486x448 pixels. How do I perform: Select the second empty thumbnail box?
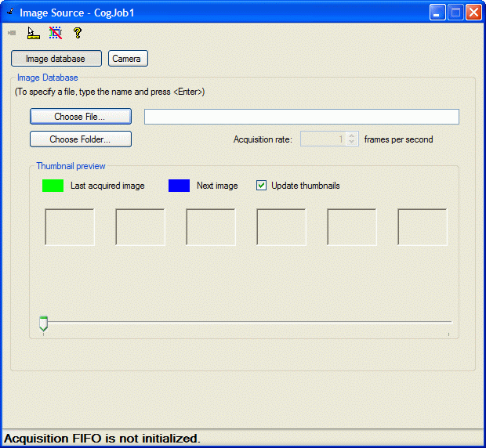[x=140, y=227]
